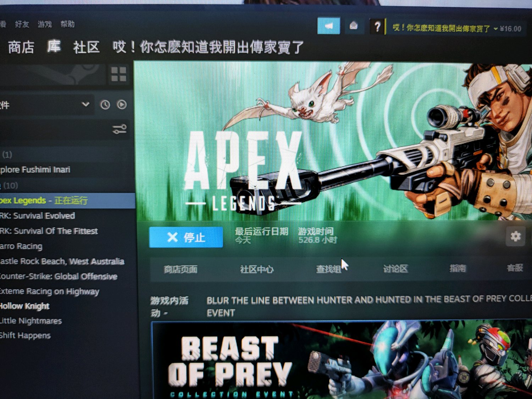The image size is (532, 399).
Task: Click the 游戏内活动 label
Action: pos(169,307)
